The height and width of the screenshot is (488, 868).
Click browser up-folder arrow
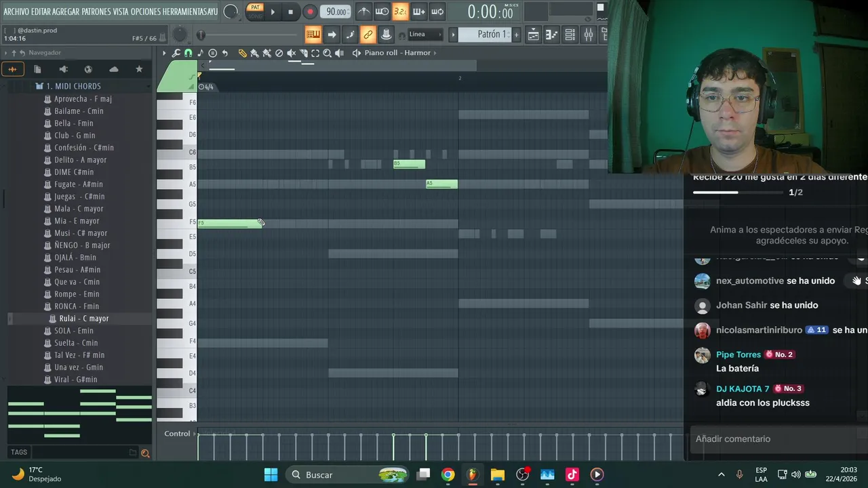(14, 53)
